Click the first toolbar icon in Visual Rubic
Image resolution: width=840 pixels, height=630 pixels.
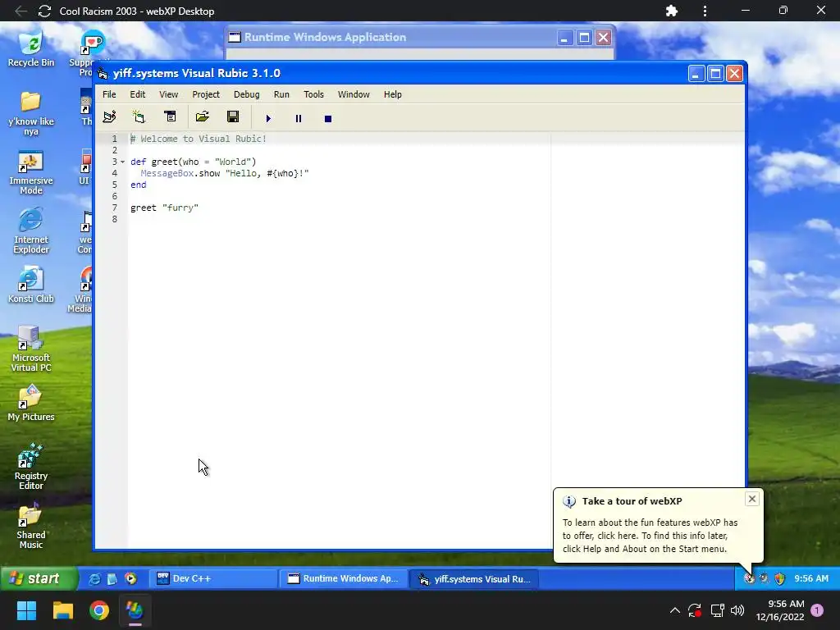click(110, 116)
